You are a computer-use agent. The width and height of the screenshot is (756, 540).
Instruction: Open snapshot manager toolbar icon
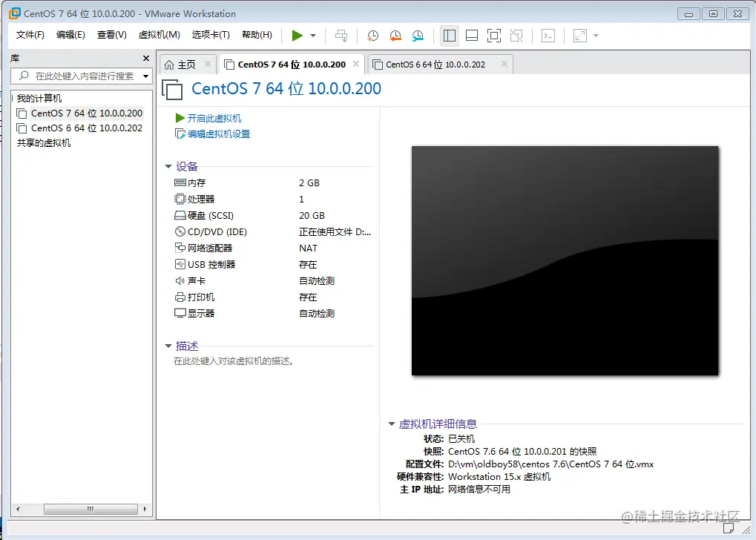[x=418, y=36]
